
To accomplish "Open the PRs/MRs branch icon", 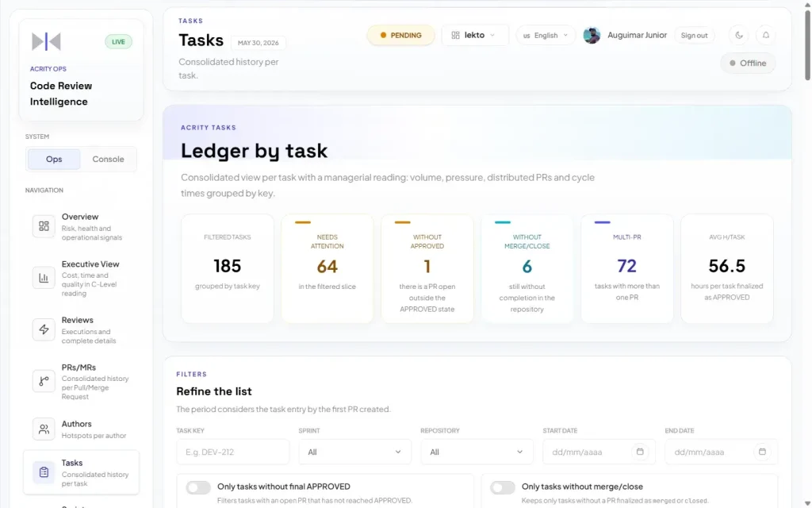I will click(x=44, y=381).
